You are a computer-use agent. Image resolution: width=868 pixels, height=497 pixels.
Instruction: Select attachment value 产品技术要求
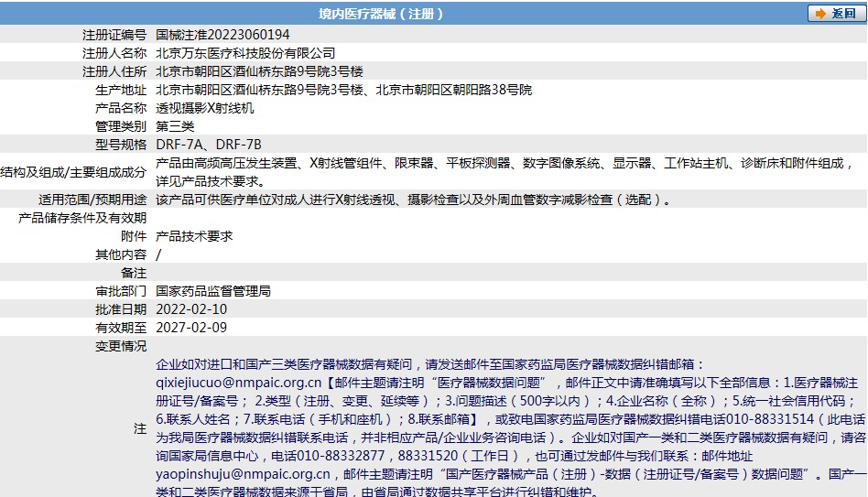(x=194, y=236)
